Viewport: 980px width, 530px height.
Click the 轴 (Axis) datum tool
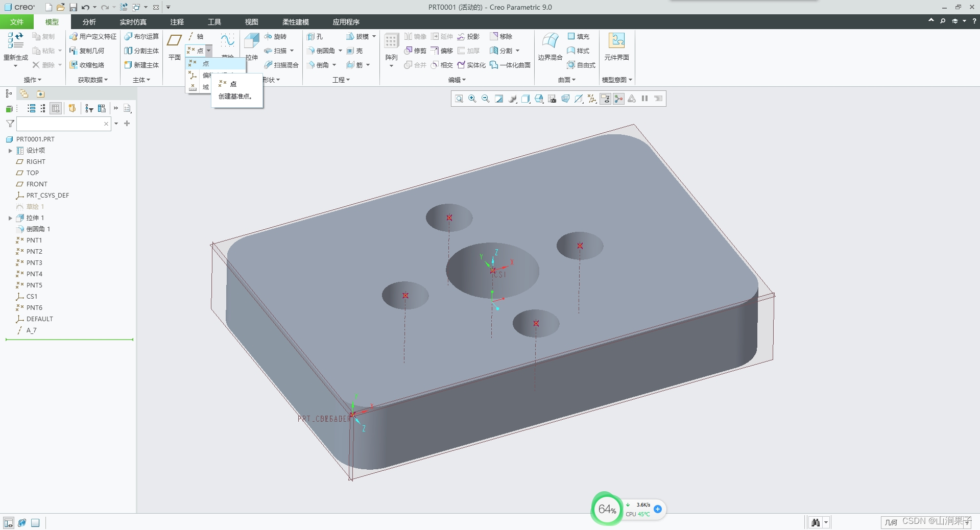click(195, 36)
